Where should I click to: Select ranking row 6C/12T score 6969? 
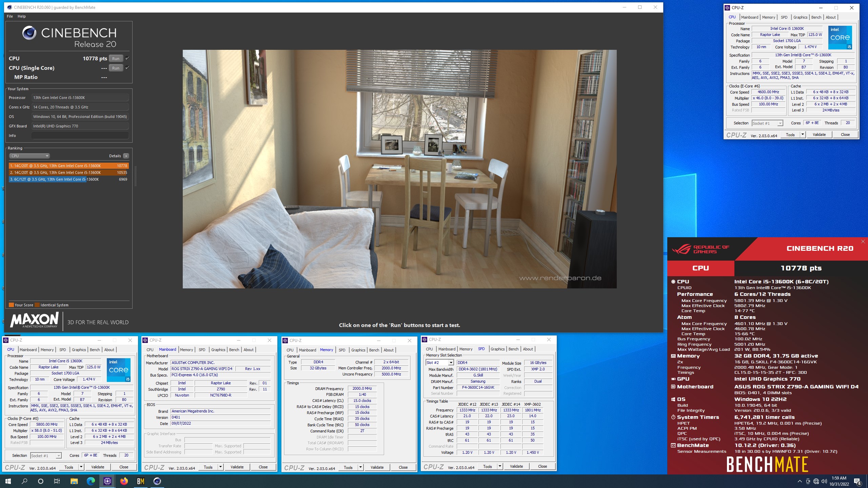point(68,179)
